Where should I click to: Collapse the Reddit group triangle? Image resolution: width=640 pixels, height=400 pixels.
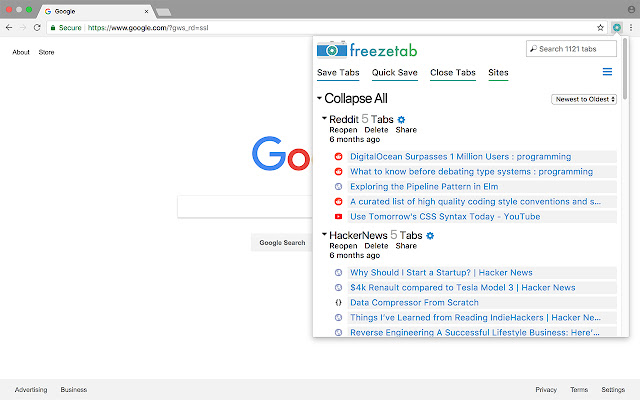[x=324, y=118]
